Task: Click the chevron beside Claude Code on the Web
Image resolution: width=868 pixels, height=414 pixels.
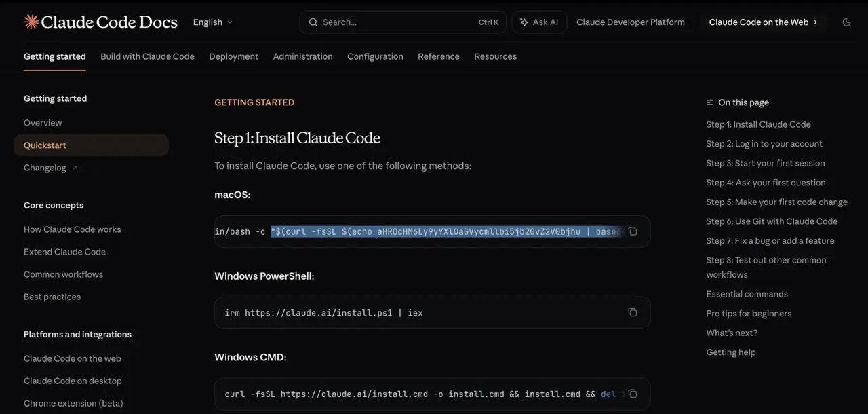Action: click(x=815, y=22)
